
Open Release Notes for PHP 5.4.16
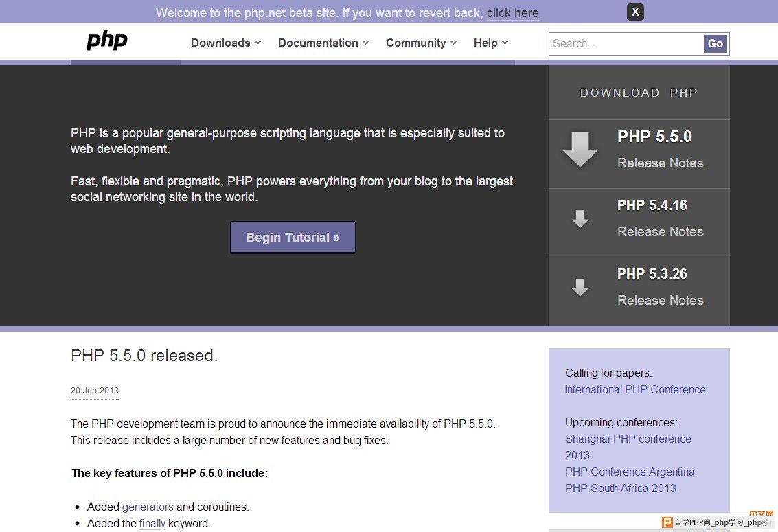[x=661, y=231]
